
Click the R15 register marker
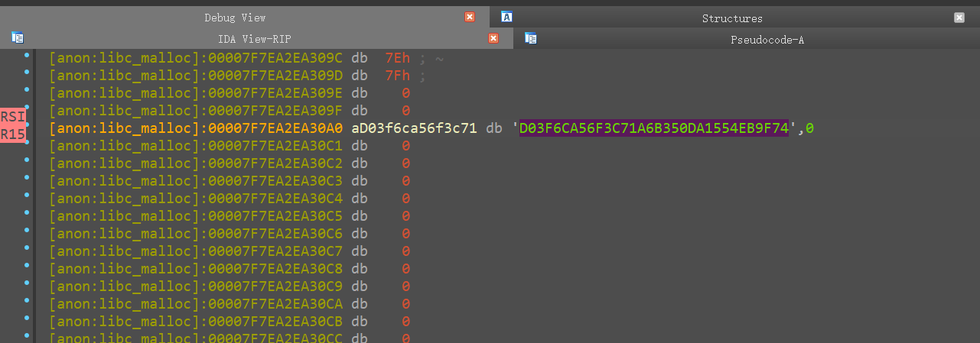pos(12,134)
